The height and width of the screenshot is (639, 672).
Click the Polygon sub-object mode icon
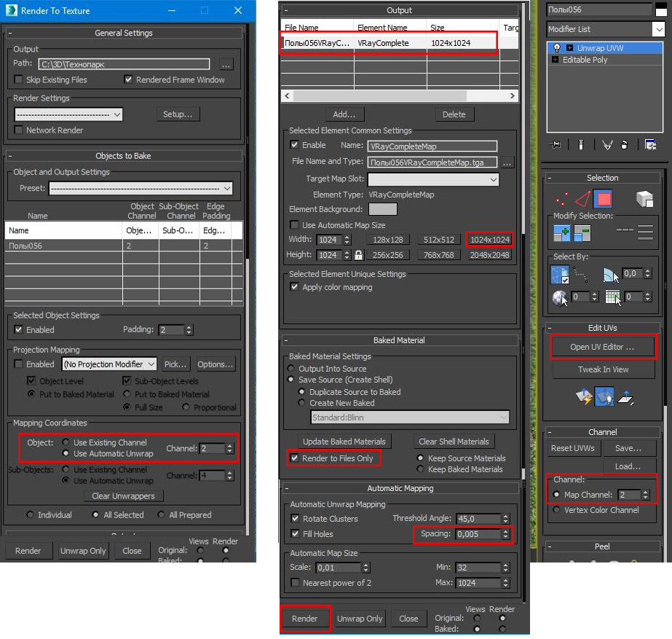pyautogui.click(x=604, y=200)
